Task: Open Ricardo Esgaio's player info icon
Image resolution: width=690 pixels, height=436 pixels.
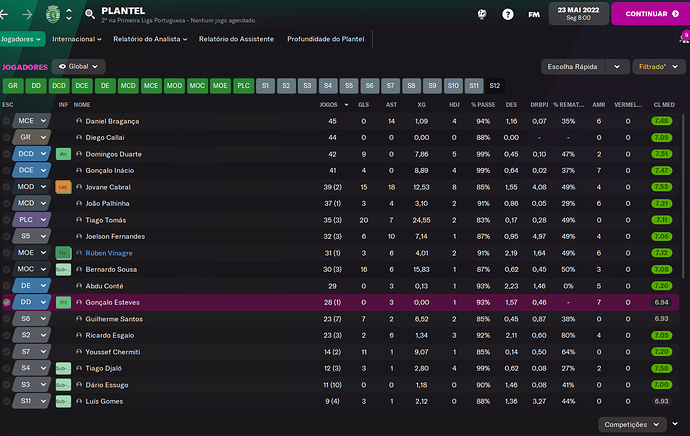Action: tap(79, 335)
